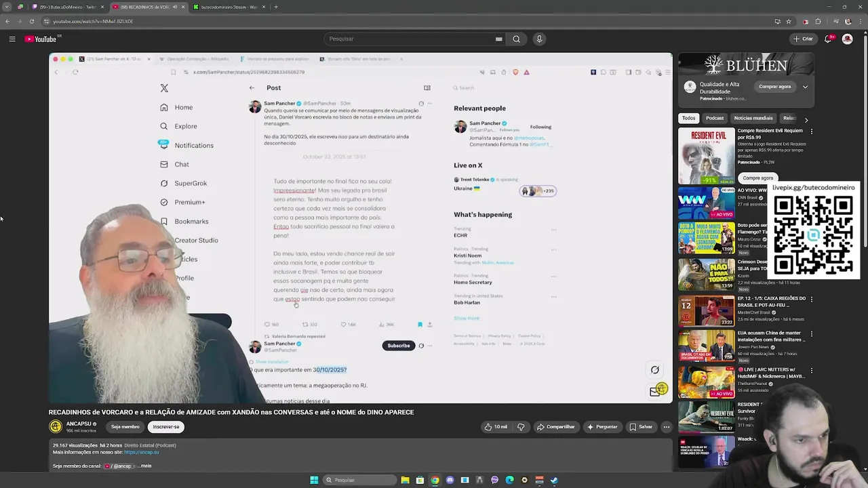Click the Show more link under trends
Screen dimensions: 868x488
click(x=467, y=318)
